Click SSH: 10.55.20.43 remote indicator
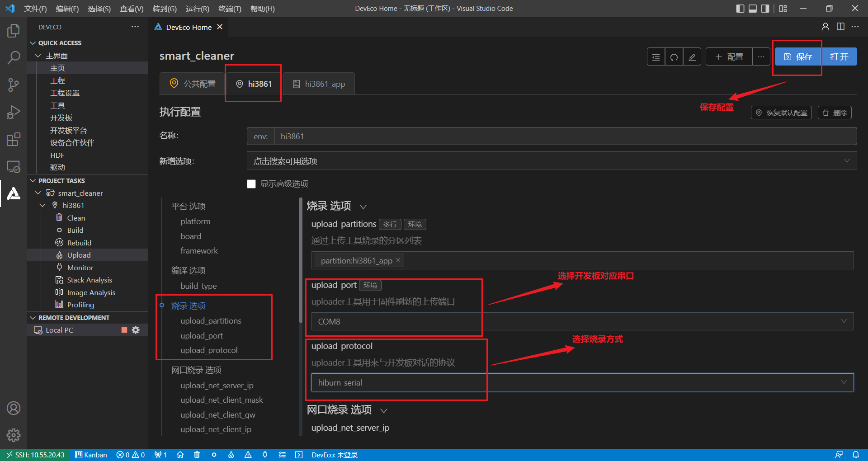 tap(35, 455)
